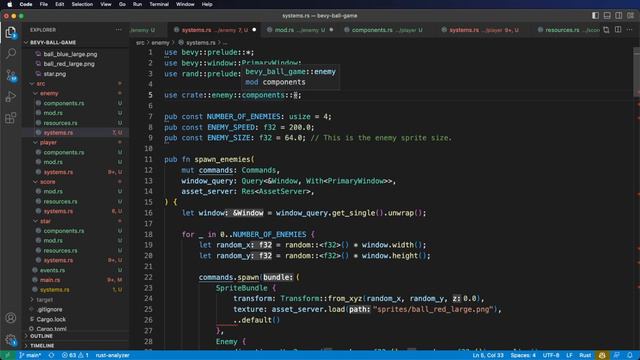Open Run and Debug view
The width and height of the screenshot is (640, 360).
11,97
